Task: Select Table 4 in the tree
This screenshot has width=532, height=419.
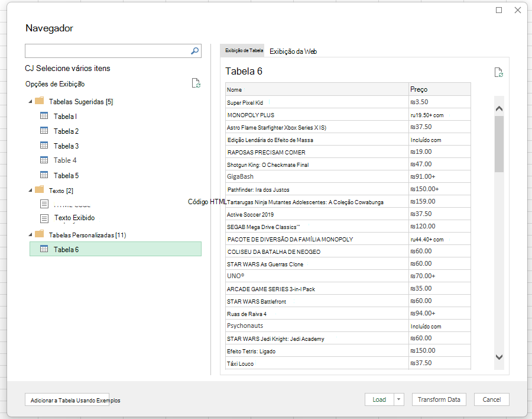Action: [65, 160]
